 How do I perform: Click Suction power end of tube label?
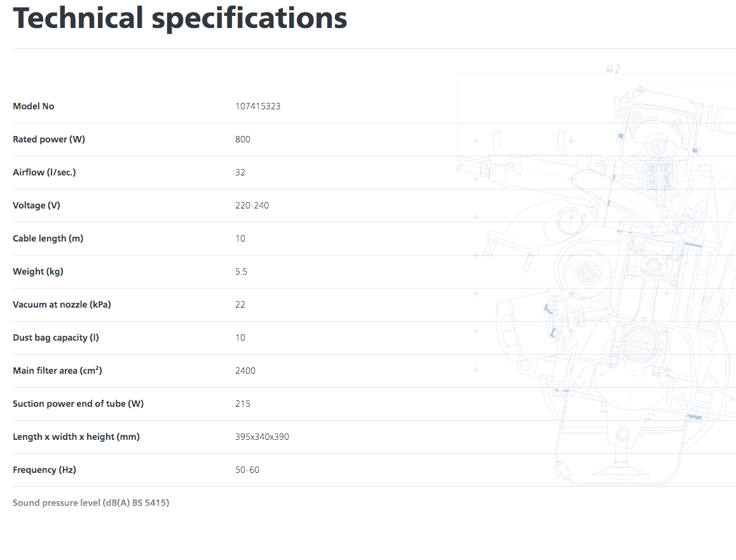pyautogui.click(x=78, y=404)
